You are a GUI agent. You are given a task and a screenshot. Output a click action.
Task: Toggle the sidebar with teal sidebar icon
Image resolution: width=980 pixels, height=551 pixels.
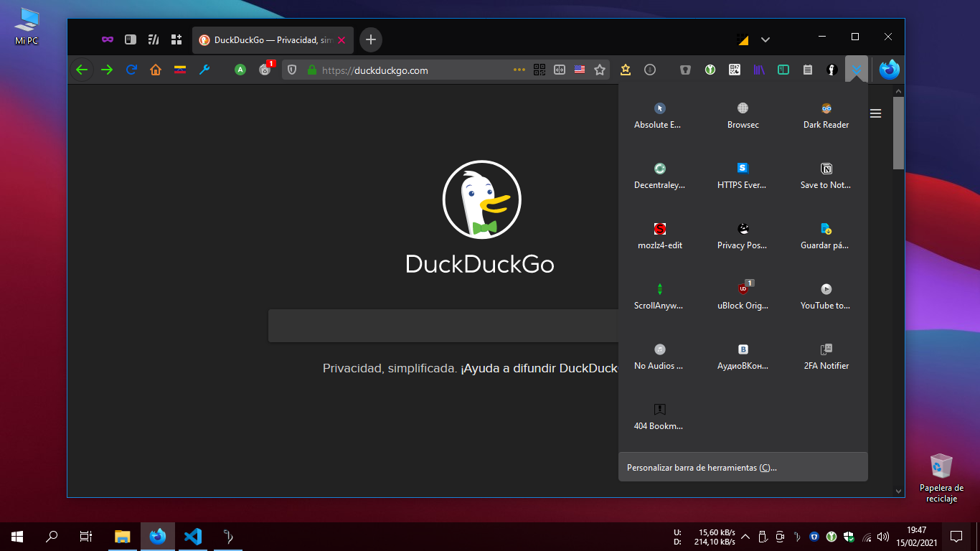[x=783, y=70]
